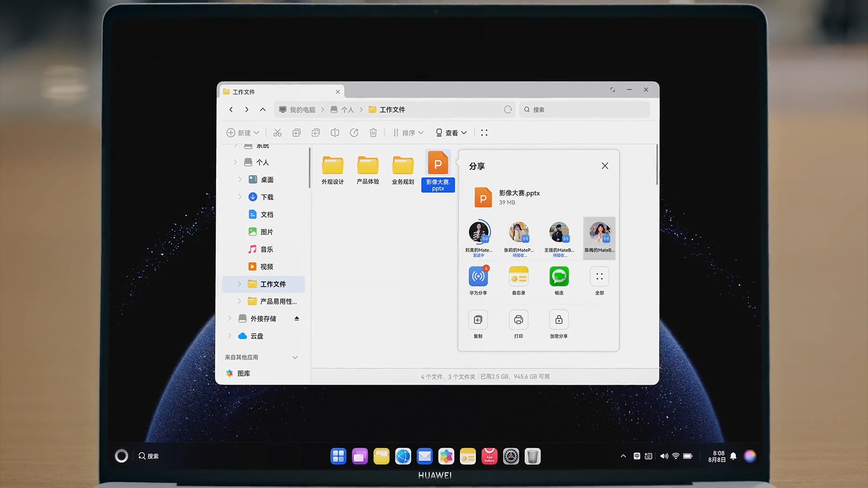Open Settings from the dock
Image resolution: width=868 pixels, height=488 pixels.
(511, 456)
